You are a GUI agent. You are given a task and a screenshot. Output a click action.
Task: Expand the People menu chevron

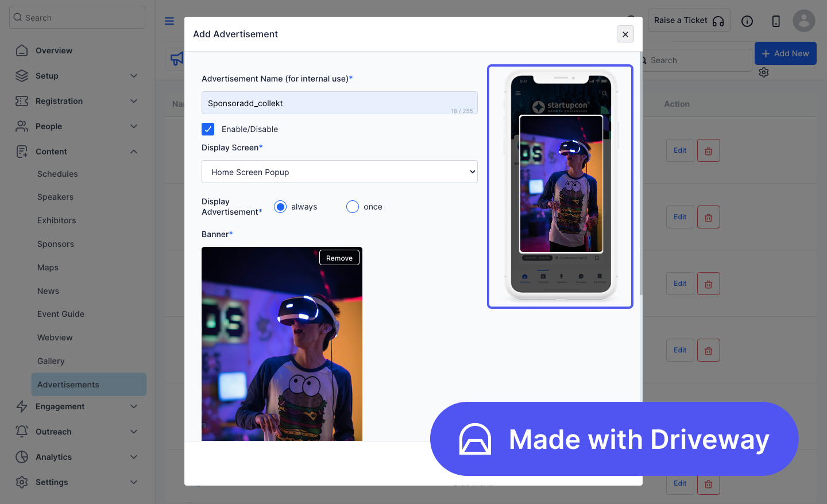coord(134,126)
